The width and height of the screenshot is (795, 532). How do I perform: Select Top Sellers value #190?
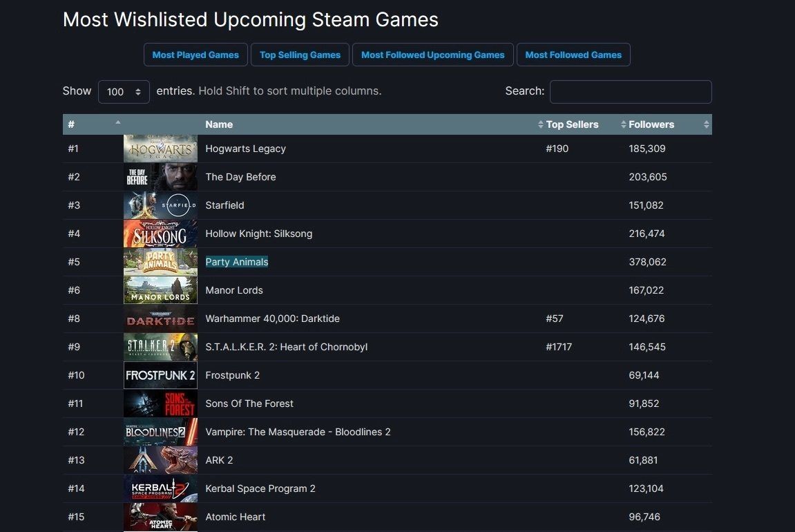pyautogui.click(x=557, y=149)
